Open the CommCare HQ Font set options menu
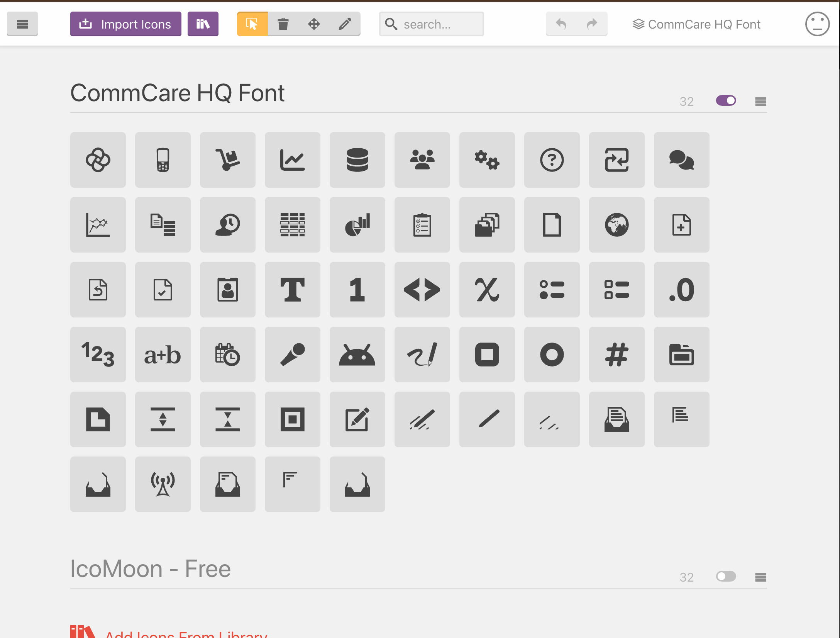This screenshot has height=638, width=840. [x=760, y=101]
